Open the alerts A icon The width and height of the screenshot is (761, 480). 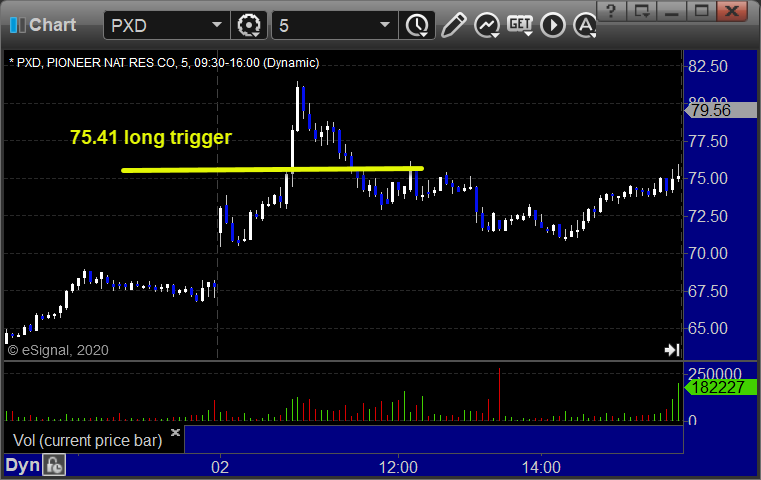(x=585, y=25)
